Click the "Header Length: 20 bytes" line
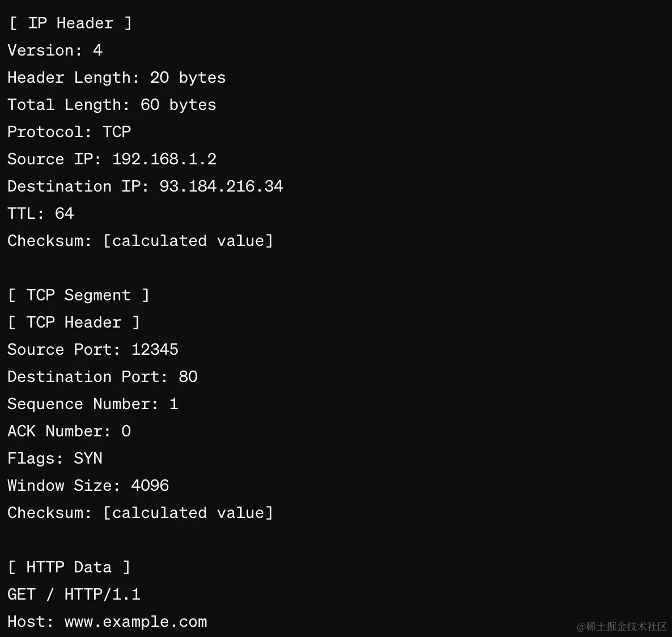This screenshot has width=672, height=637. click(116, 78)
